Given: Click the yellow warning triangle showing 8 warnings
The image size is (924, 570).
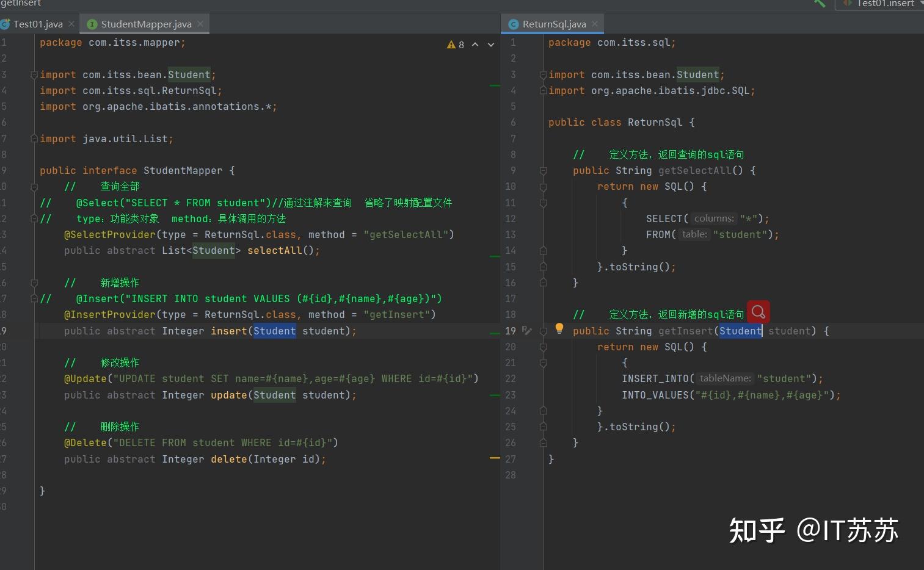Looking at the screenshot, I should coord(452,44).
